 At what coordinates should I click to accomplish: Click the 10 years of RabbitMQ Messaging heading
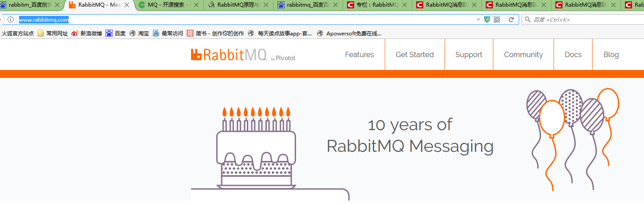[x=410, y=135]
